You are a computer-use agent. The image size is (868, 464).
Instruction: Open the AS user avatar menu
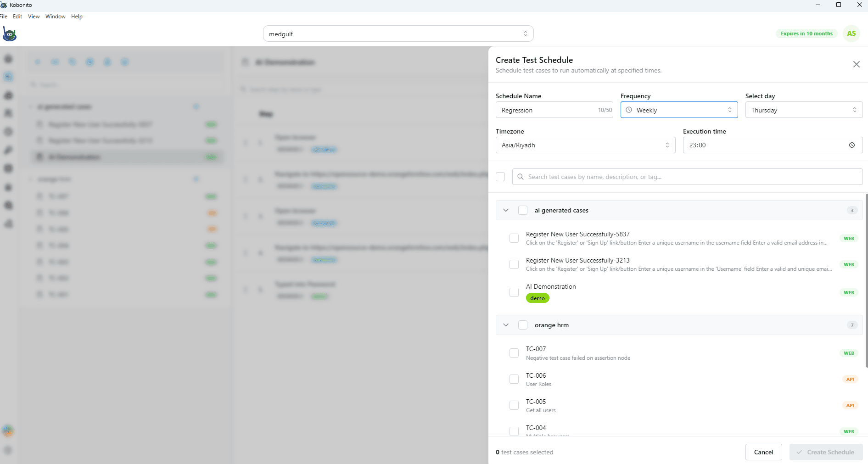851,34
